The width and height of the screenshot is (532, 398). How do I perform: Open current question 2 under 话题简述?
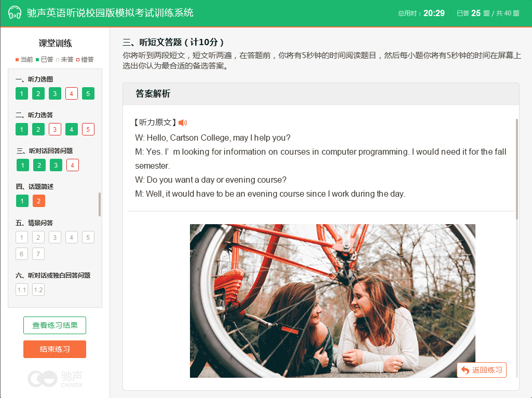tap(39, 201)
